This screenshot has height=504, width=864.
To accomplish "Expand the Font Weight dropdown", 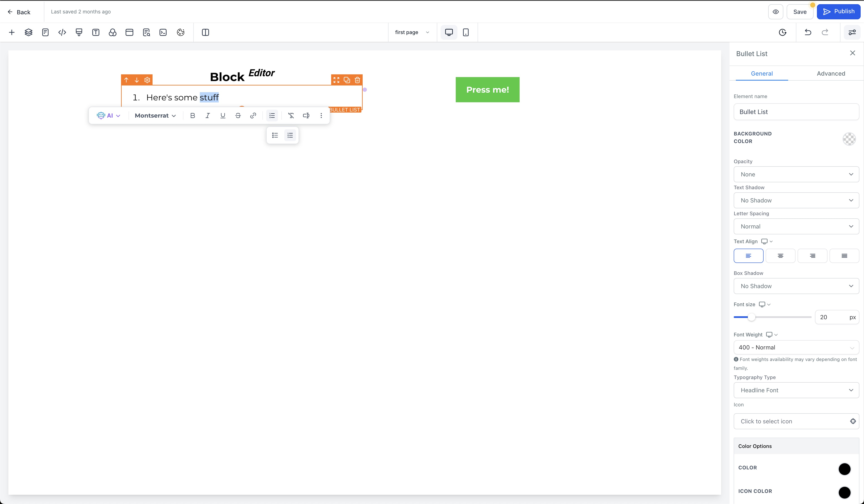I will (x=796, y=347).
